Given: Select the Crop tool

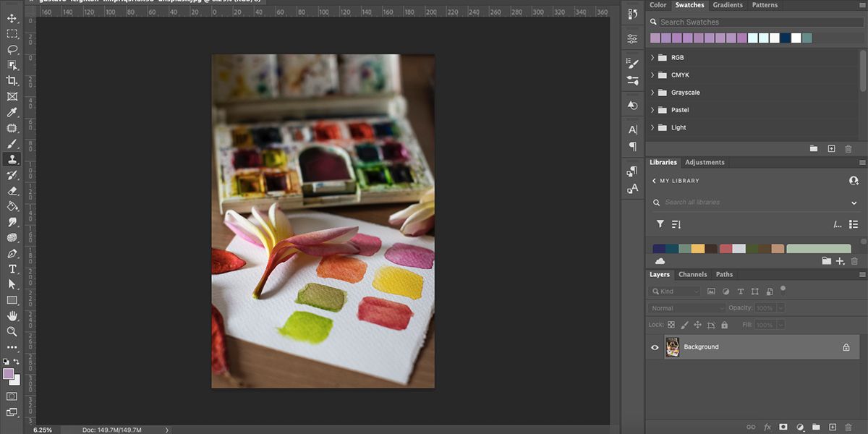Looking at the screenshot, I should (12, 81).
